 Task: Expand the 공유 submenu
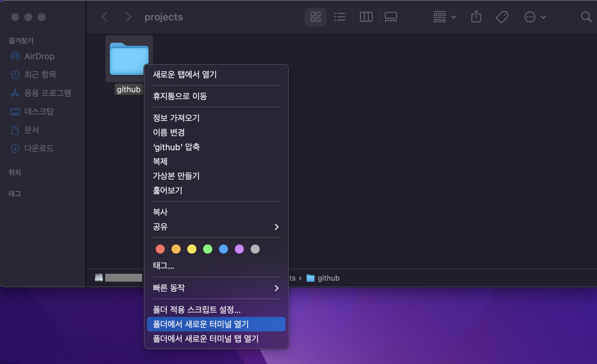[216, 227]
